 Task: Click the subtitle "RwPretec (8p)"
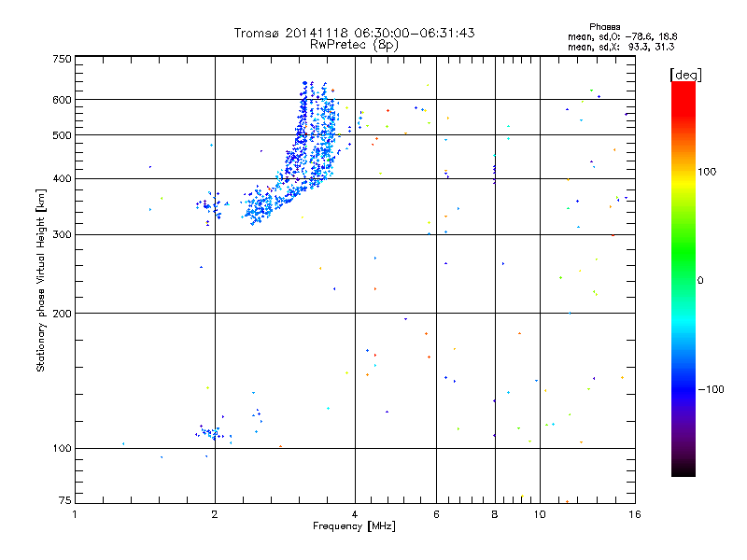(354, 45)
